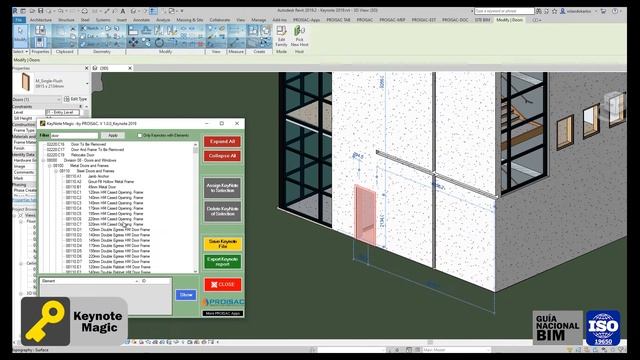Open the Doors (1) filter dropdown
Image resolution: width=640 pixels, height=360 pixels.
coord(59,99)
